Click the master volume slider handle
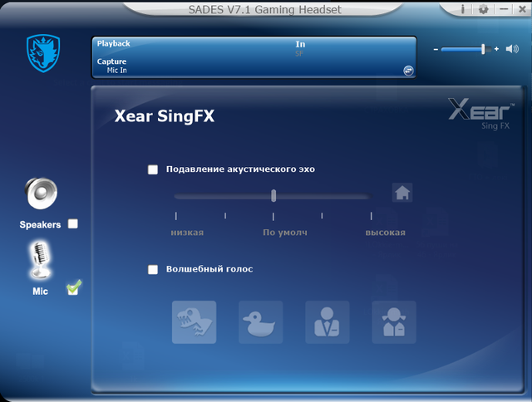 tap(483, 49)
